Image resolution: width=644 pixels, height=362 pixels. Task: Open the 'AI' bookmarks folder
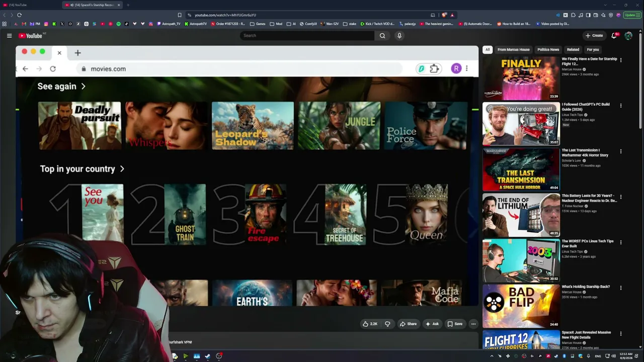(x=291, y=24)
